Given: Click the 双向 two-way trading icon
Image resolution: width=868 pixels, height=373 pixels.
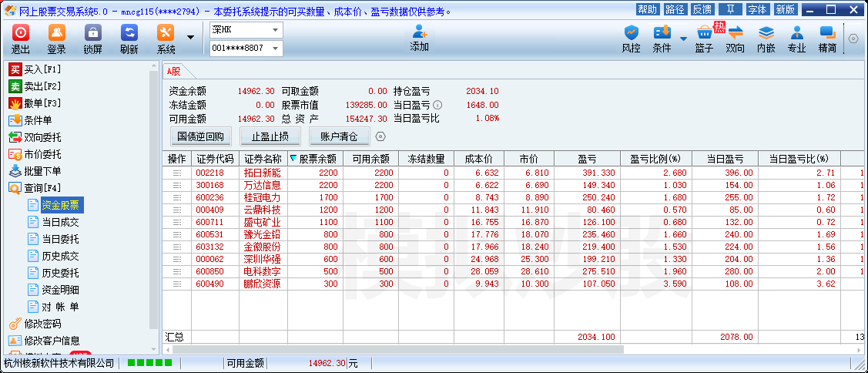Looking at the screenshot, I should click(x=735, y=39).
